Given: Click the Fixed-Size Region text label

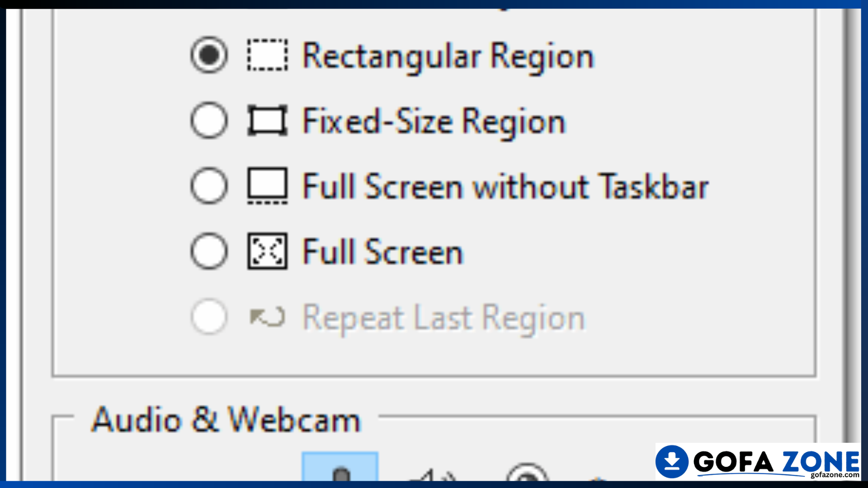Looking at the screenshot, I should click(x=434, y=122).
